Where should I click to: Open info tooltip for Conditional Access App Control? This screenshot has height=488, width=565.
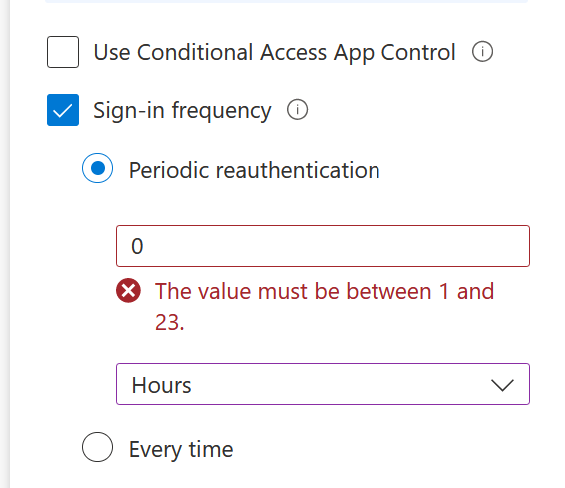482,52
